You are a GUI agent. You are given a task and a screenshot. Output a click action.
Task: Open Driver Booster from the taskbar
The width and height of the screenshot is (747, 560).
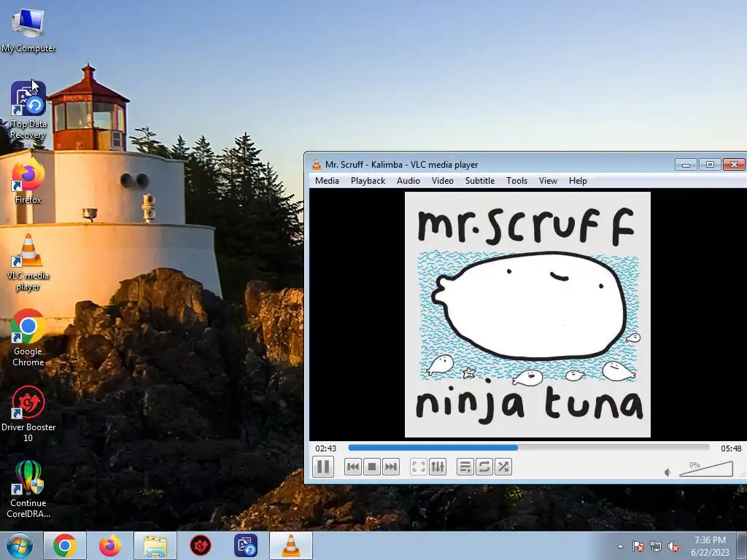(x=201, y=545)
